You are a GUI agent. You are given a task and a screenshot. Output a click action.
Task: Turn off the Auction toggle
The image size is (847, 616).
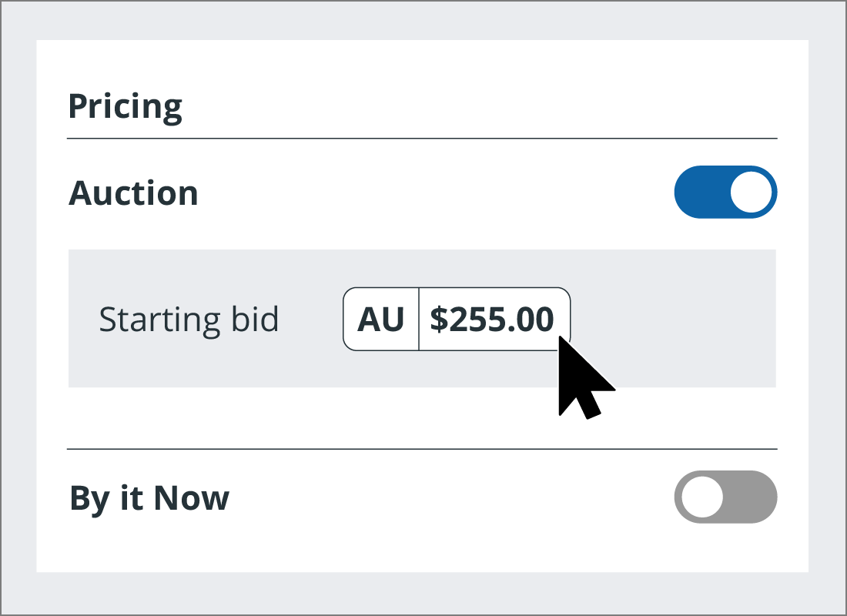click(725, 192)
